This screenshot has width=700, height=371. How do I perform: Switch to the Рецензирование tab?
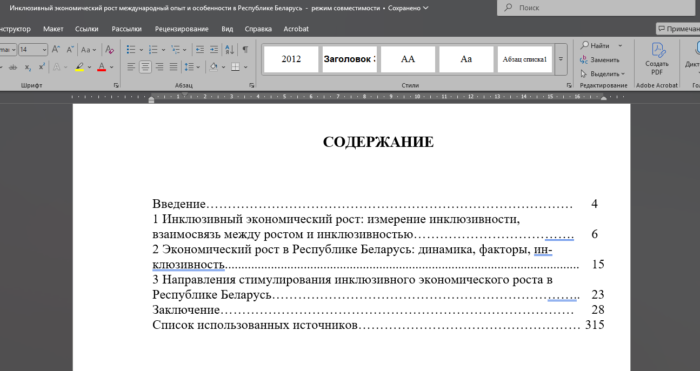(x=182, y=29)
